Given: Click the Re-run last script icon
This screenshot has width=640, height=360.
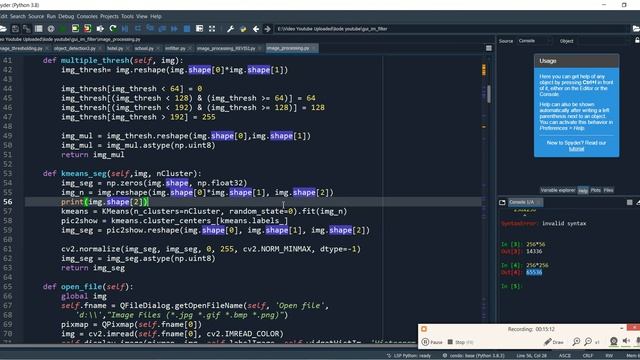Looking at the screenshot, I should point(113,29).
